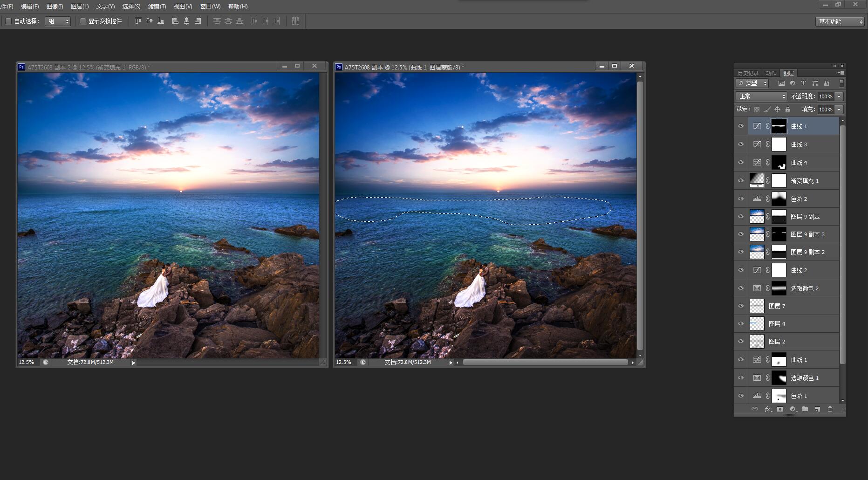Click the 色阶 2 layer mask thumbnail
The image size is (868, 480).
coord(779,199)
